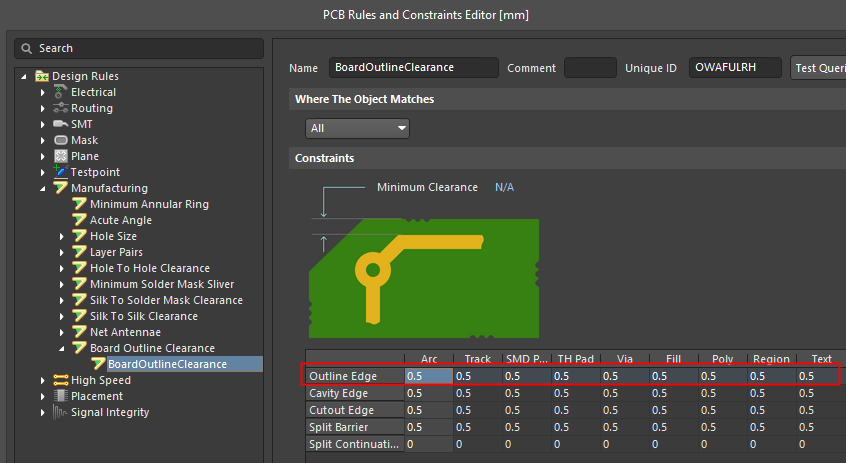Click the Signal Integrity category icon
The width and height of the screenshot is (846, 463).
click(60, 412)
